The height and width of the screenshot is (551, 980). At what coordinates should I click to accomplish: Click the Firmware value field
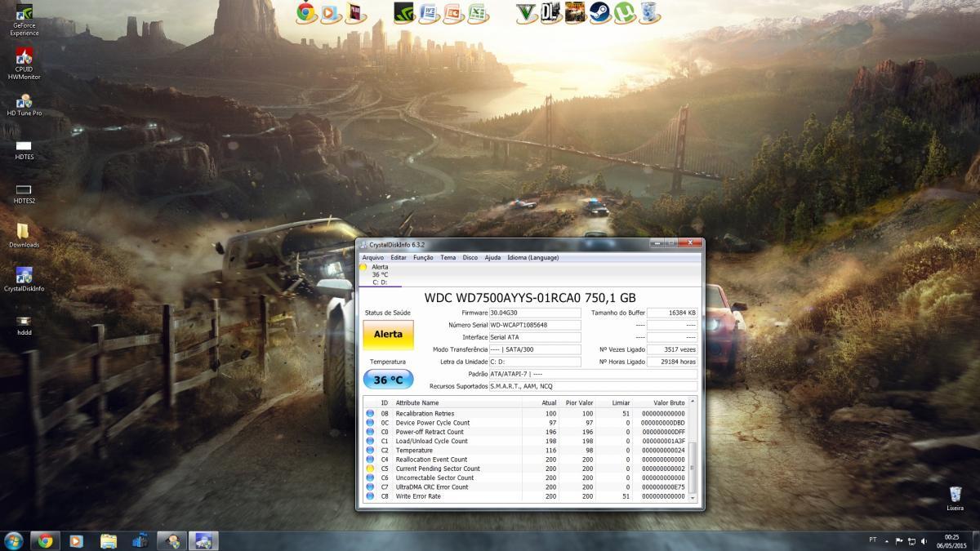click(x=535, y=313)
